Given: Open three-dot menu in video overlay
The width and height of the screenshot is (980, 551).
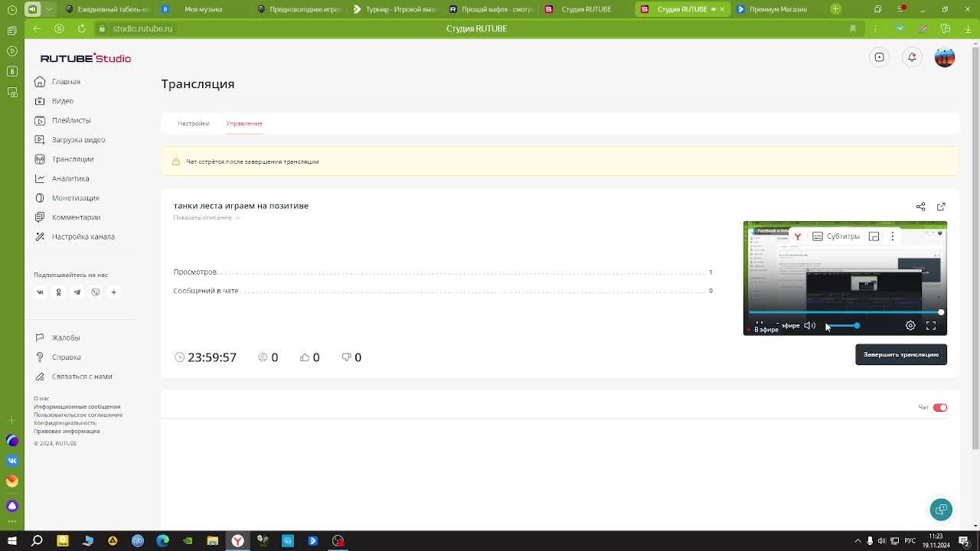Looking at the screenshot, I should (x=893, y=236).
